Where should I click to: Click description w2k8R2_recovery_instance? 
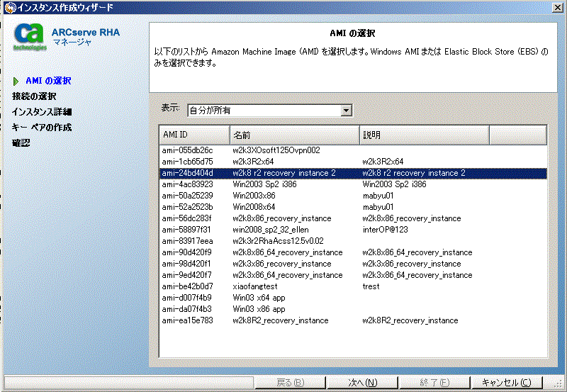coord(410,321)
